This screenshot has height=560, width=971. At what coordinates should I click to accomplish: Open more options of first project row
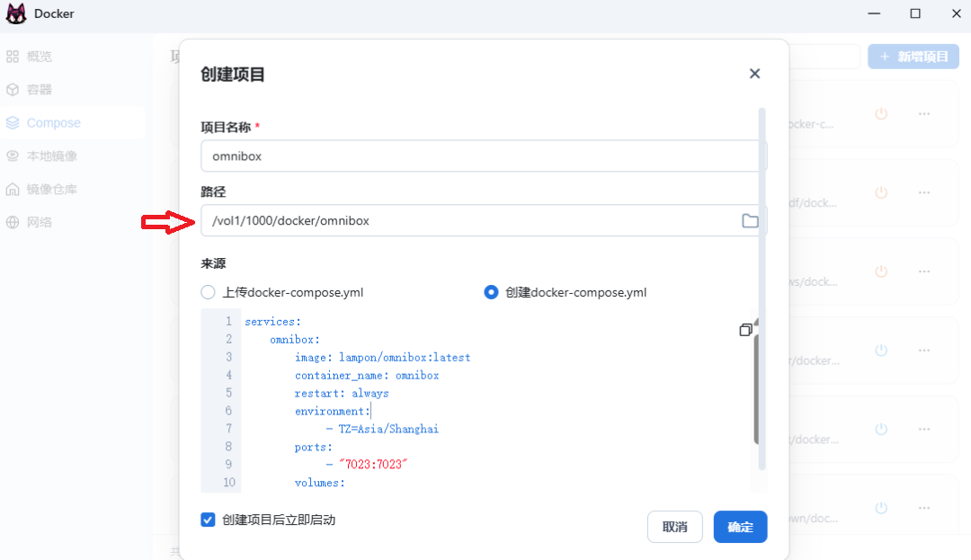tap(924, 114)
